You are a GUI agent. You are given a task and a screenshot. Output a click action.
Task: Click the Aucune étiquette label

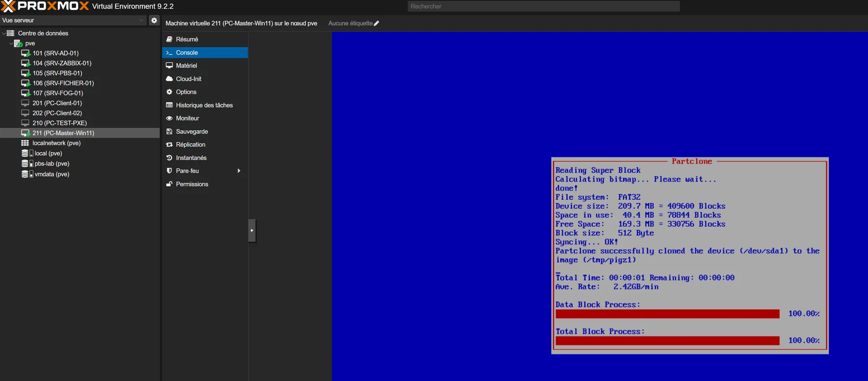(351, 23)
